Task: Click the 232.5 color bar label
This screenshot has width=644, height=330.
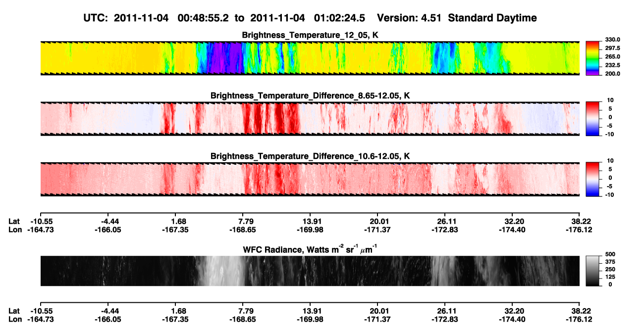Action: pos(612,65)
